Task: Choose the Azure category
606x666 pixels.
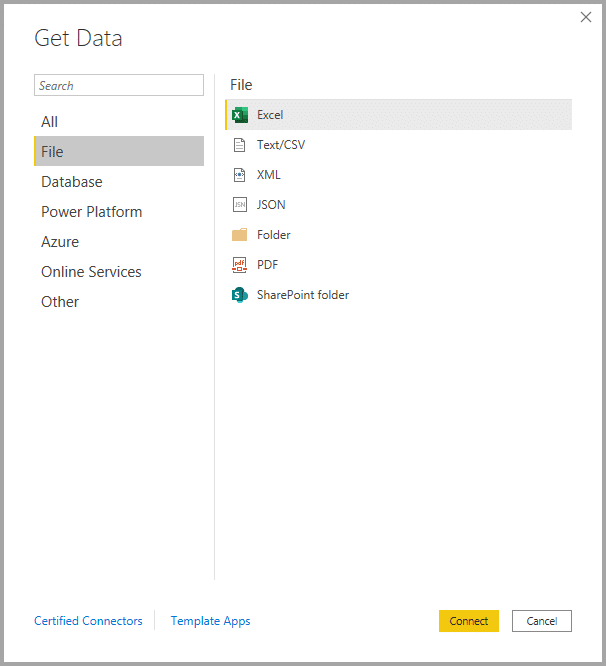Action: (60, 242)
